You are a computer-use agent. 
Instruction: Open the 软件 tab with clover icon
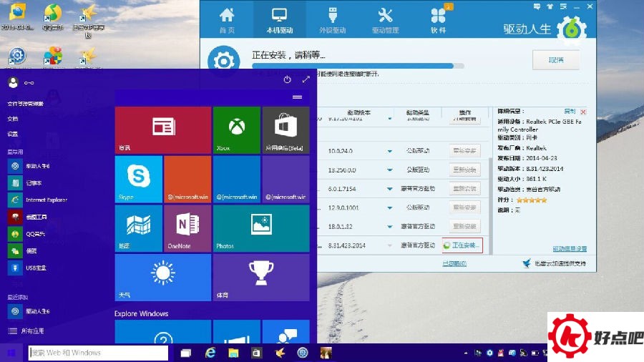tap(438, 20)
